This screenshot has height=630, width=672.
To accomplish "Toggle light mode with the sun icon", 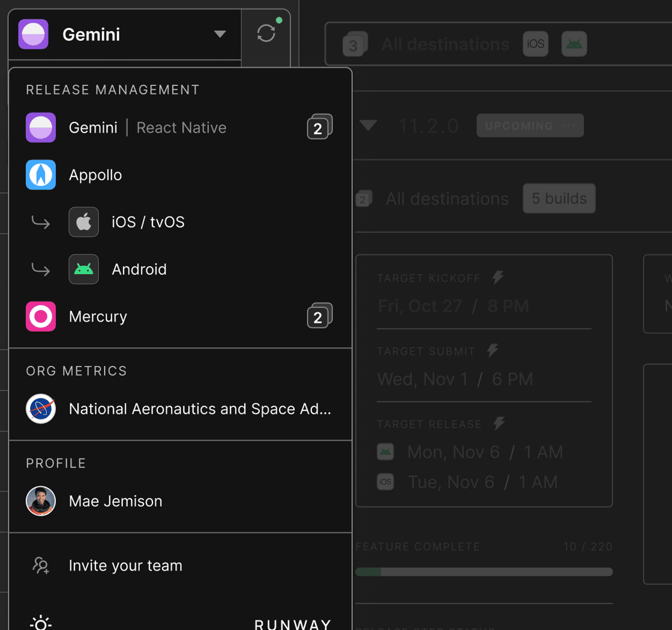I will [41, 623].
